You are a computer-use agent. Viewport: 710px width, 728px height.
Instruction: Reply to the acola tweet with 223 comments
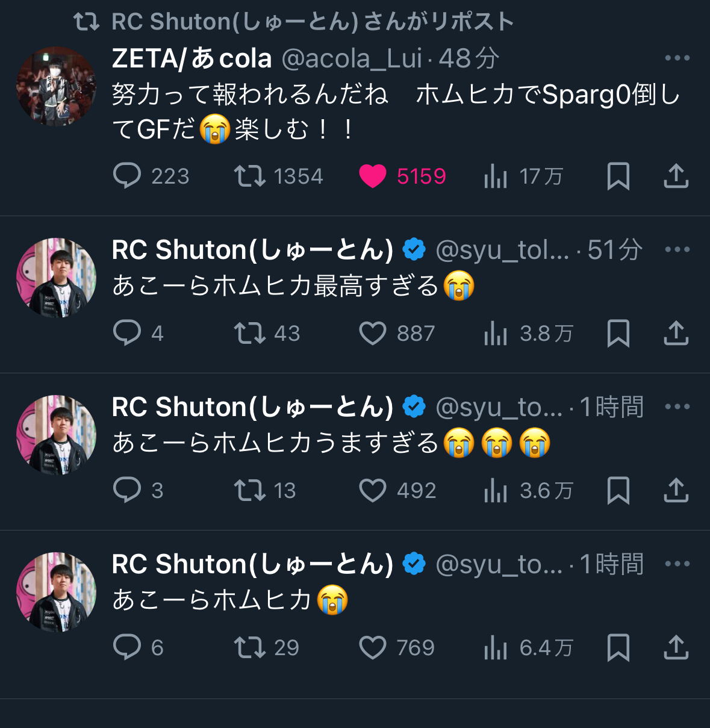(x=127, y=176)
